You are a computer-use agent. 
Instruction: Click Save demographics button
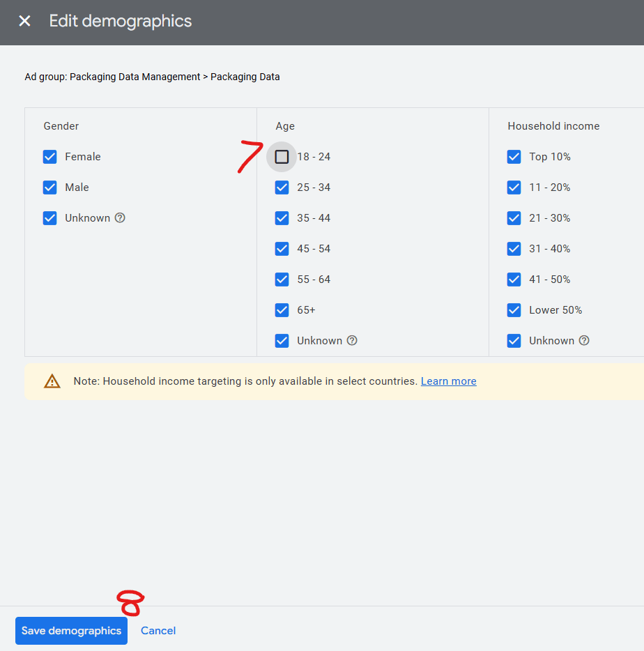click(x=71, y=631)
